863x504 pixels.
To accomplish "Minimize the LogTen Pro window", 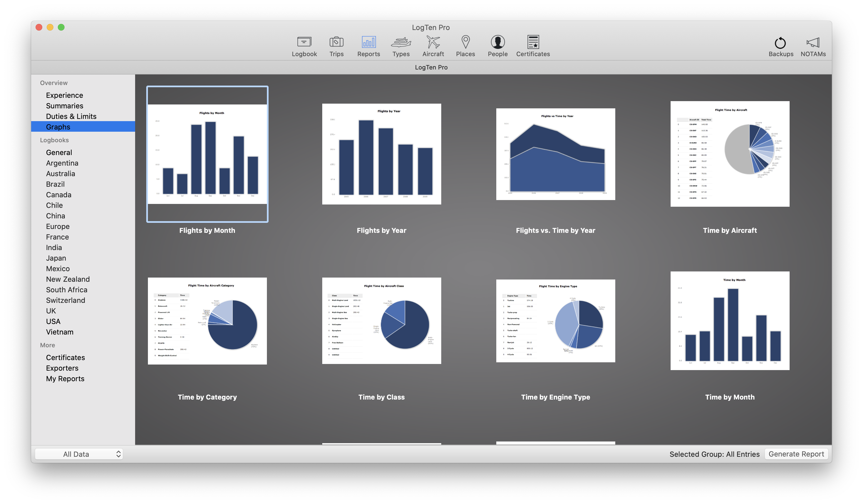I will coord(50,28).
